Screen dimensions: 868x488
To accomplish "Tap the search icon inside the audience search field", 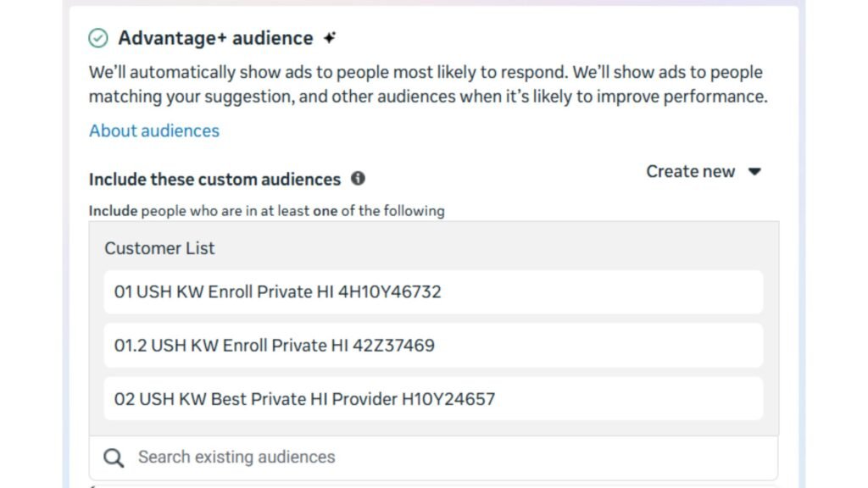I will click(113, 457).
